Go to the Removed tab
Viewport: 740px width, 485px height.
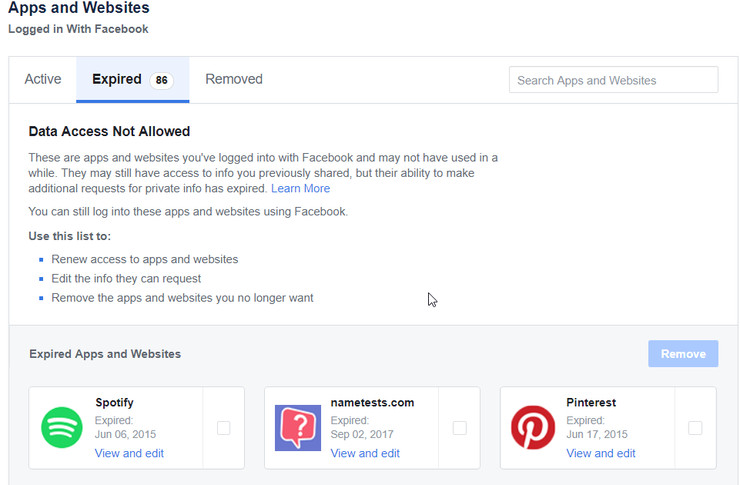point(234,79)
